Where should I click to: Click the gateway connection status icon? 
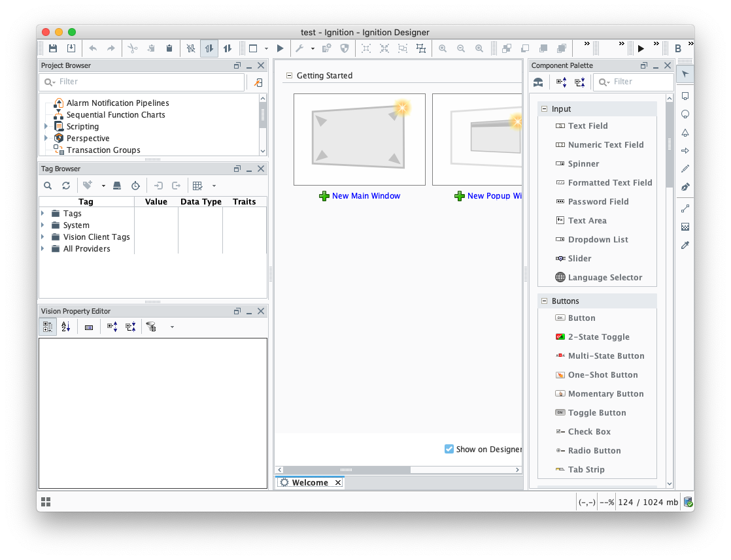pyautogui.click(x=688, y=502)
